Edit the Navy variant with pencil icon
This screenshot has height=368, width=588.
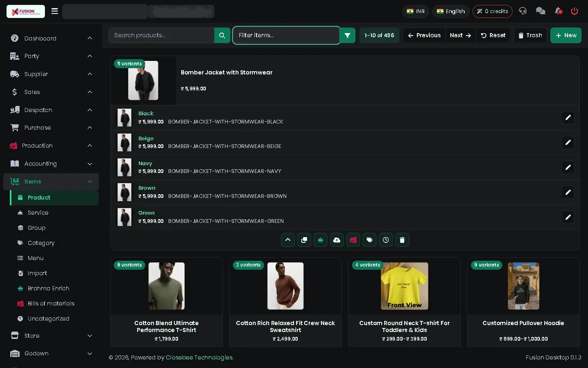(568, 167)
